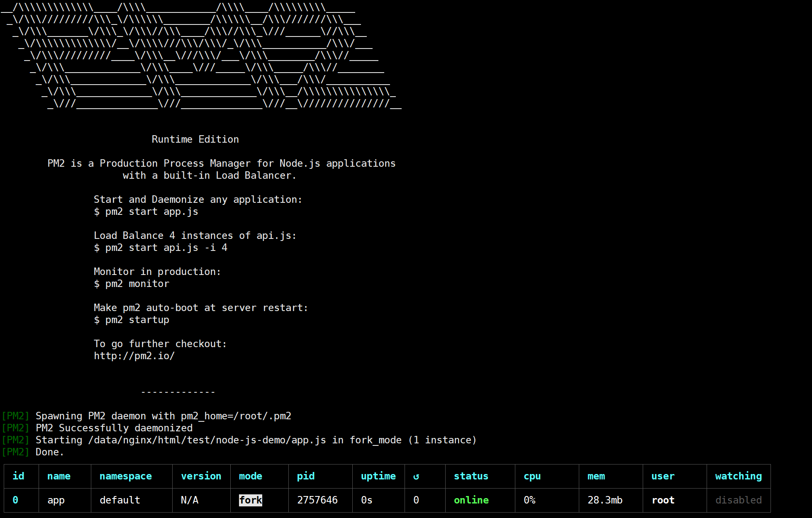Viewport: 812px width, 518px height.
Task: Click the 'PM2 is a Production Process Manager' line
Action: (x=222, y=163)
